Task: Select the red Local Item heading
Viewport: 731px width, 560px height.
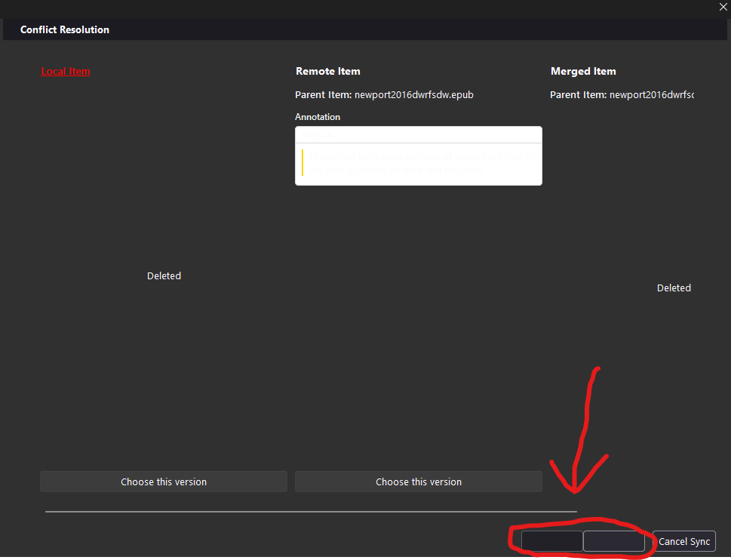Action: pos(66,72)
